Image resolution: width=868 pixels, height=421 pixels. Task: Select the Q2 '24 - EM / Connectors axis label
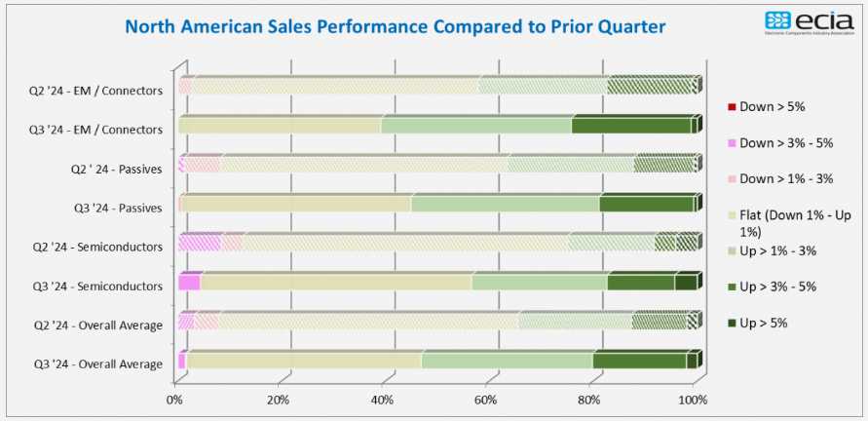coord(95,91)
